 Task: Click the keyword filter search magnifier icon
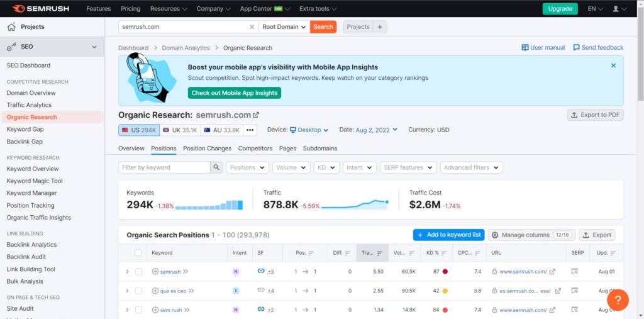[x=216, y=167]
